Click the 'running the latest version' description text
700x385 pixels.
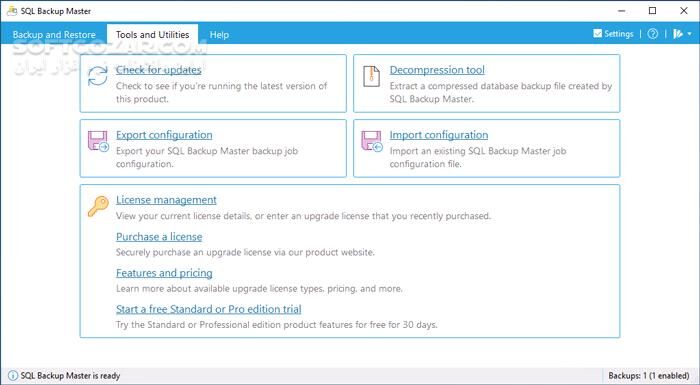click(221, 92)
